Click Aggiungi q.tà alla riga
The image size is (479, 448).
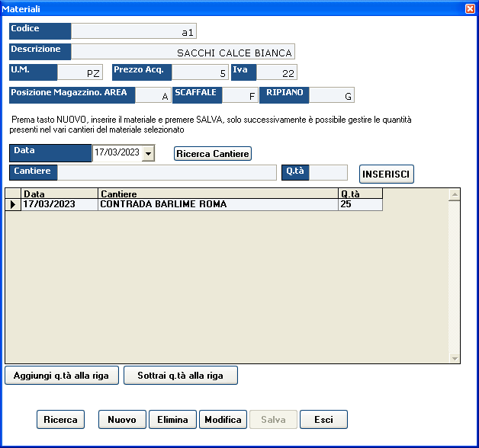coord(62,376)
